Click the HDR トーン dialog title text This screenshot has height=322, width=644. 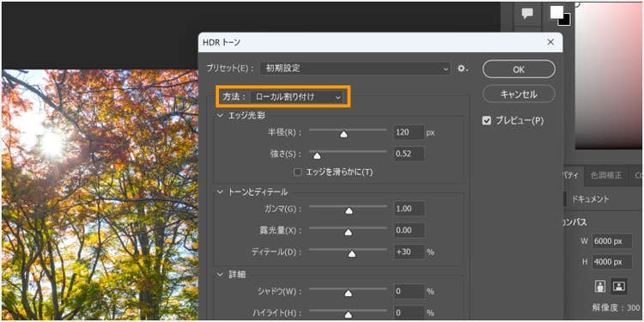click(222, 42)
